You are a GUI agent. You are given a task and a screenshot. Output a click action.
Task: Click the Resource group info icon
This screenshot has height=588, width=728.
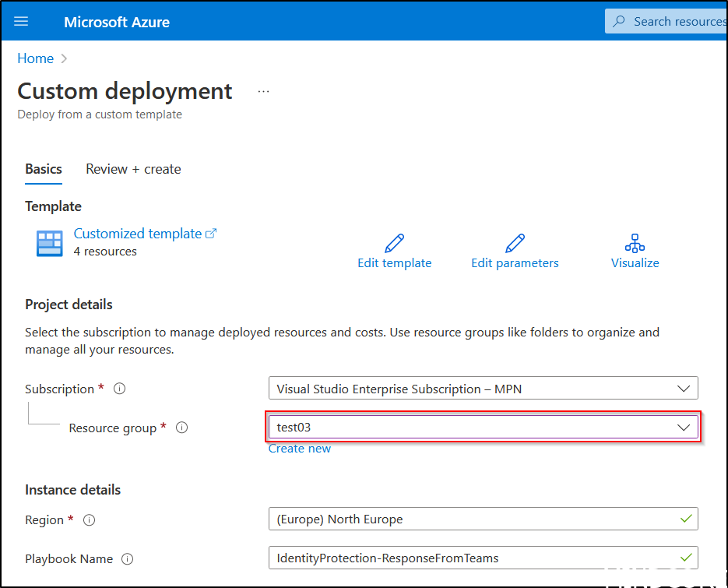pyautogui.click(x=181, y=428)
